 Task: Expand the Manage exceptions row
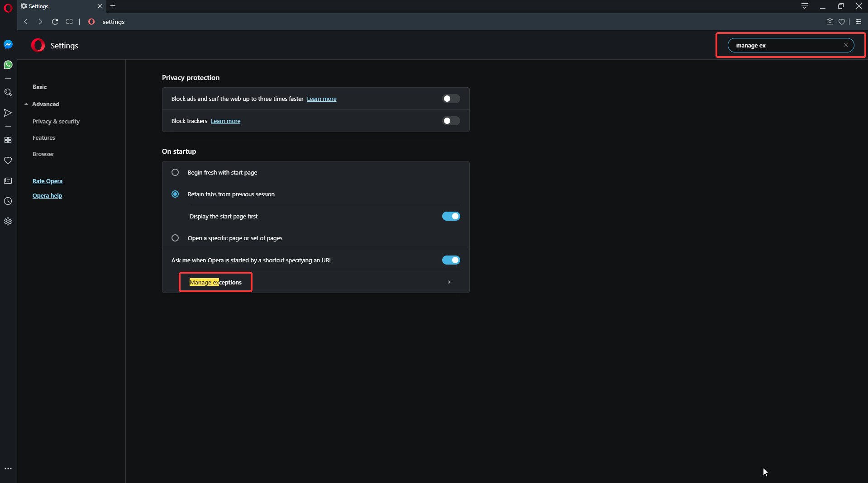click(x=448, y=282)
